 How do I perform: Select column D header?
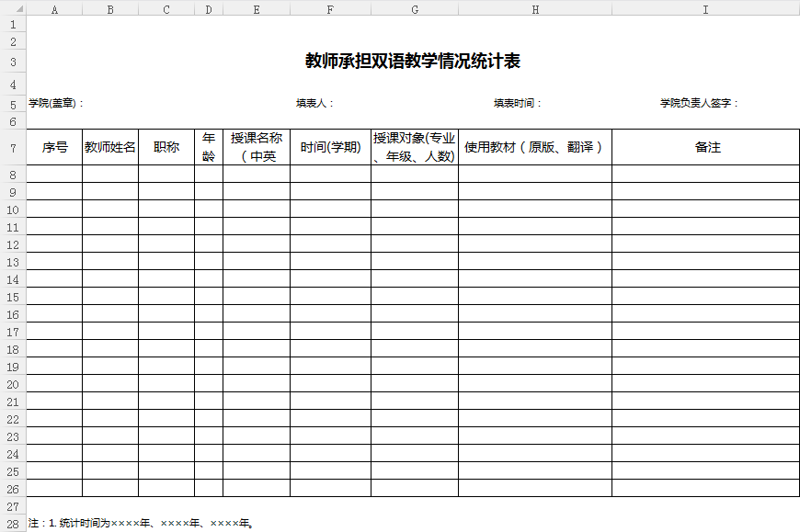point(209,9)
